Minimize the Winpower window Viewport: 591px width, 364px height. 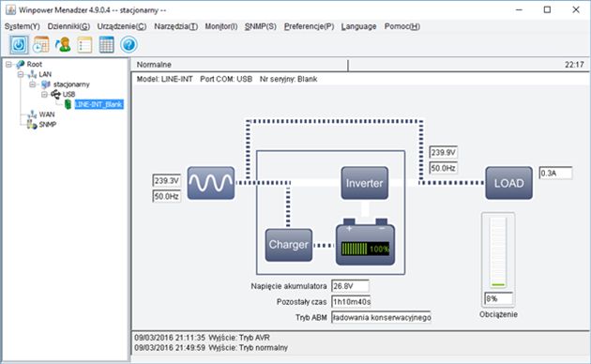[519, 9]
